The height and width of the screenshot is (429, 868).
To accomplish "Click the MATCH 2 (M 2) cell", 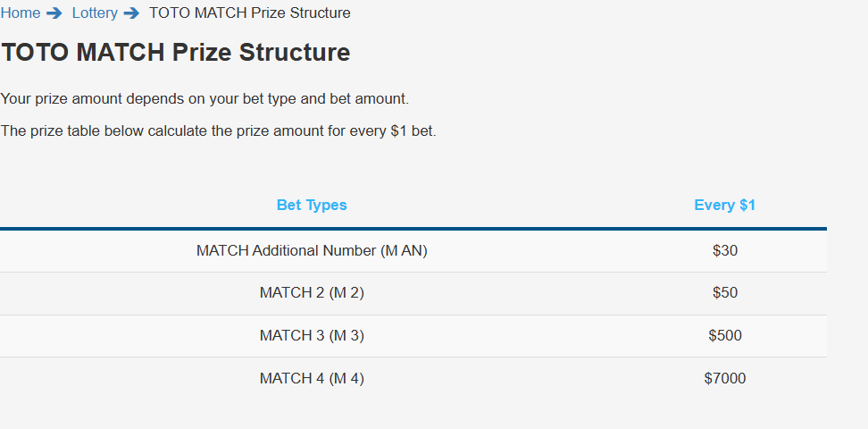I will 312,292.
